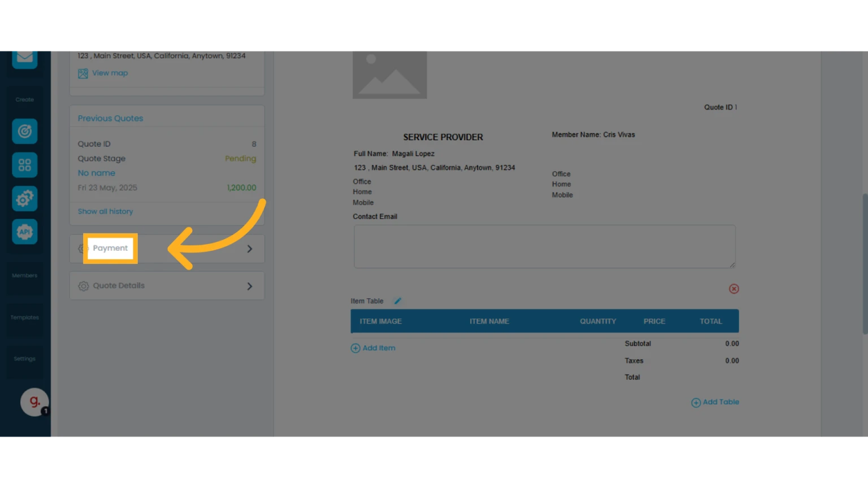Open the Members section in sidebar

point(25,276)
